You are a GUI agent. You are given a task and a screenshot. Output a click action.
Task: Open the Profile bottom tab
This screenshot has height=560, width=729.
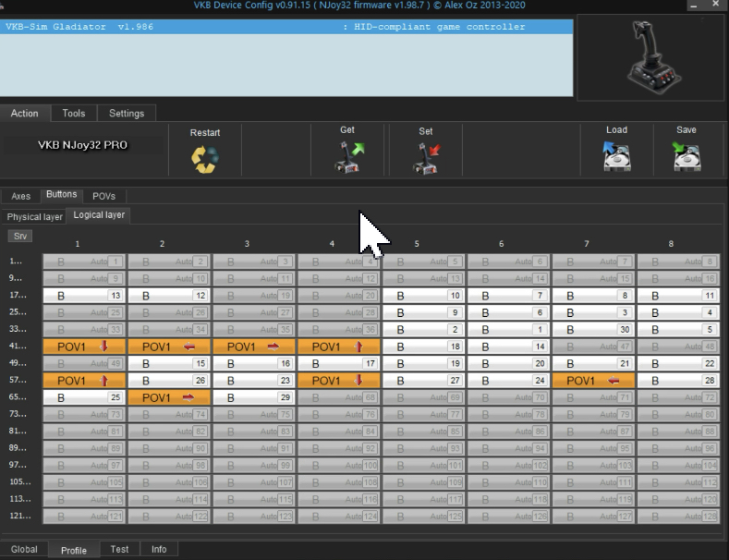tap(74, 550)
